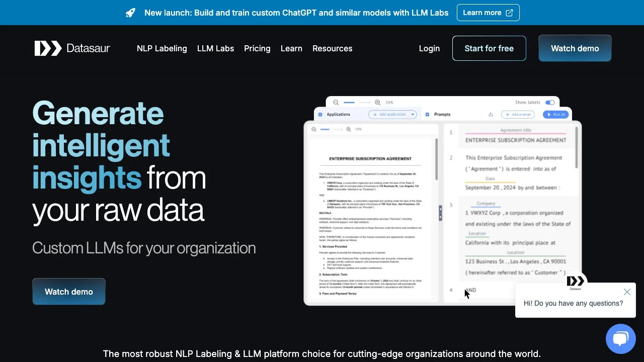
Task: Click the 'Generate intelligent insights' headline
Action: point(101,145)
